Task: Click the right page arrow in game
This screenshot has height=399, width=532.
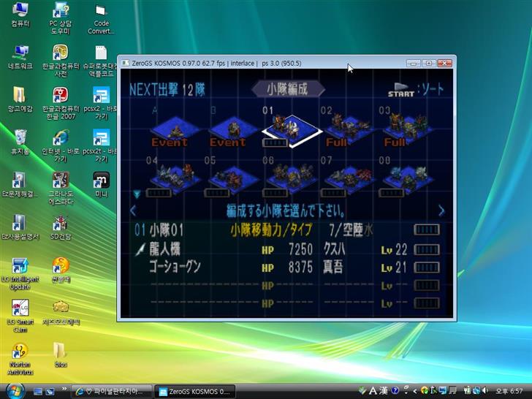Action: point(441,210)
